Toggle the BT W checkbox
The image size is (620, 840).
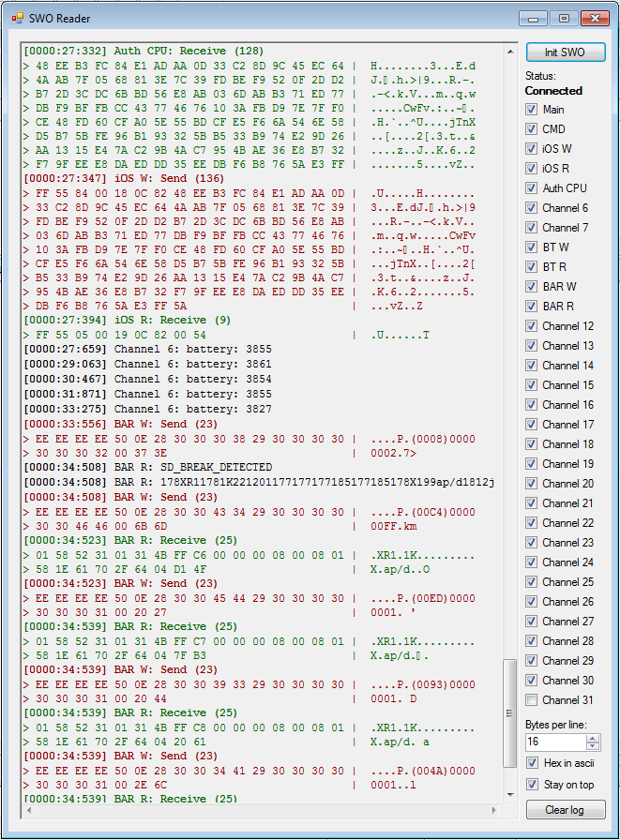531,247
